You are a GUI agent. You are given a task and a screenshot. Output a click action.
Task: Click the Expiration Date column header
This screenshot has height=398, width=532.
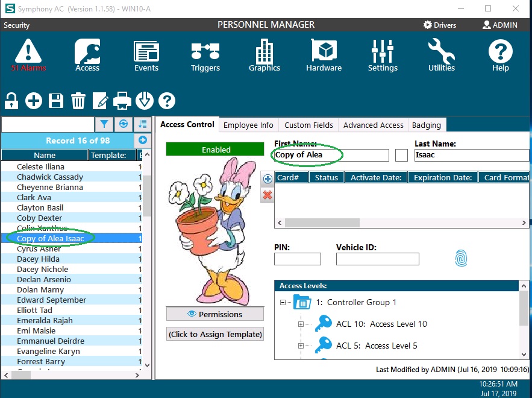pyautogui.click(x=443, y=177)
